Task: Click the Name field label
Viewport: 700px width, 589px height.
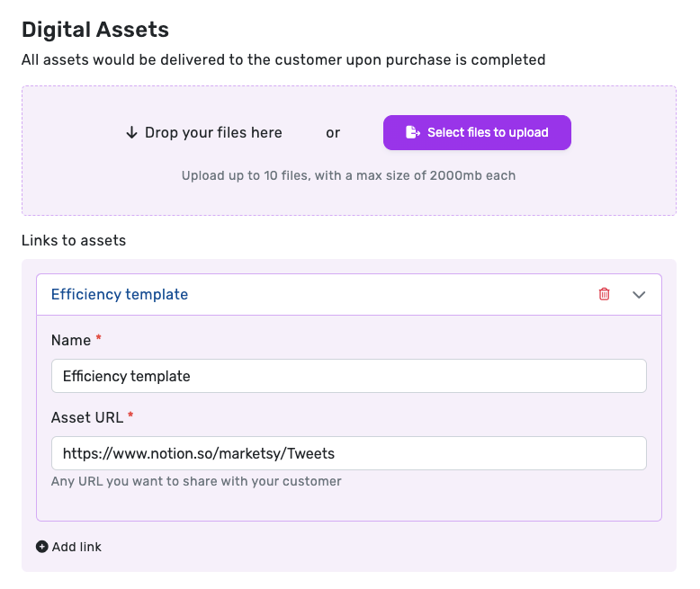Action: click(x=71, y=340)
